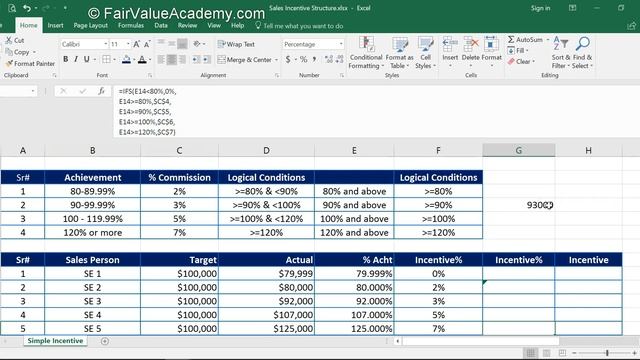Toggle Wrap Text
Viewport: 640px width, 360px height.
[x=236, y=44]
